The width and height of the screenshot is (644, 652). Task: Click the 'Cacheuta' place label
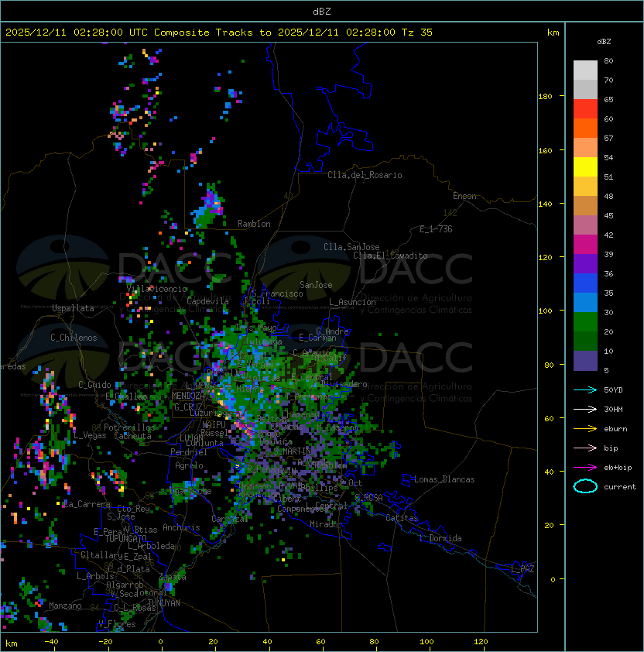click(x=132, y=436)
